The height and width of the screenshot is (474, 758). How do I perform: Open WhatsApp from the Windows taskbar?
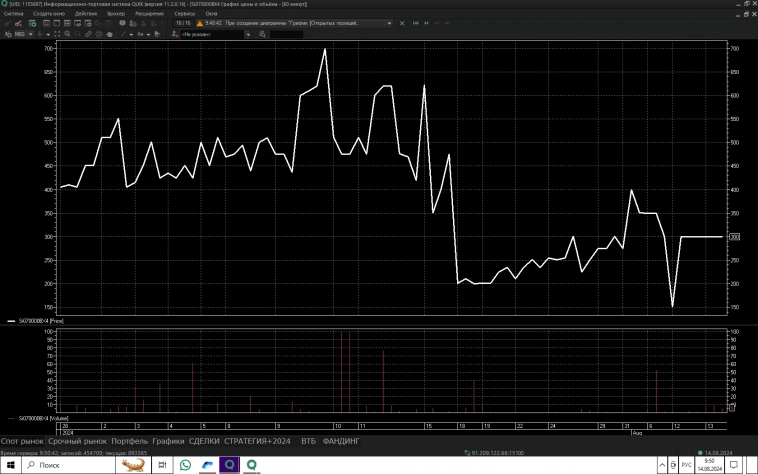pyautogui.click(x=186, y=465)
